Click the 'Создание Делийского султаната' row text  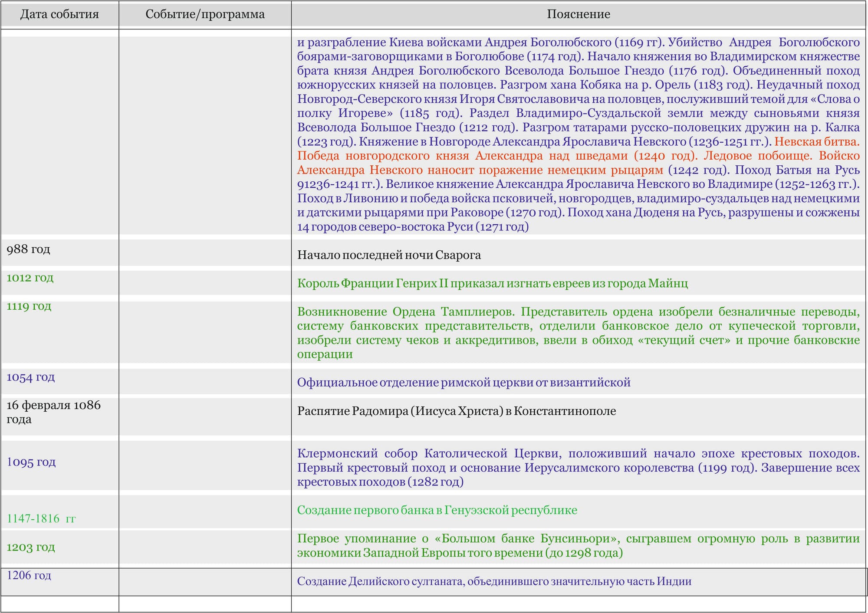click(494, 581)
